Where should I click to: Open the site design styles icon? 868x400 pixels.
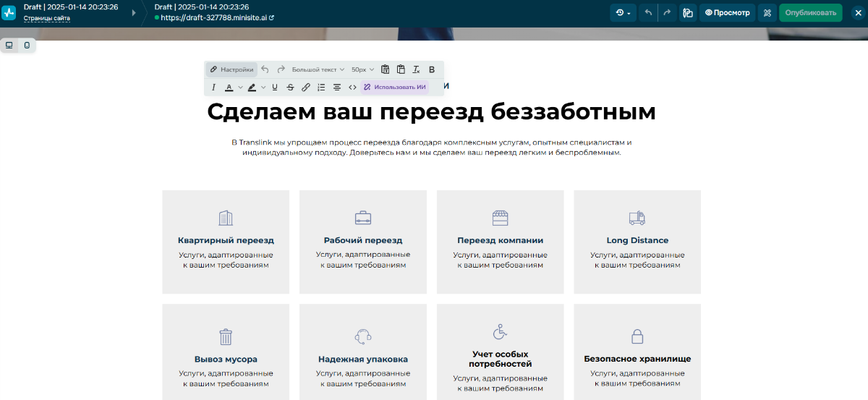point(688,12)
